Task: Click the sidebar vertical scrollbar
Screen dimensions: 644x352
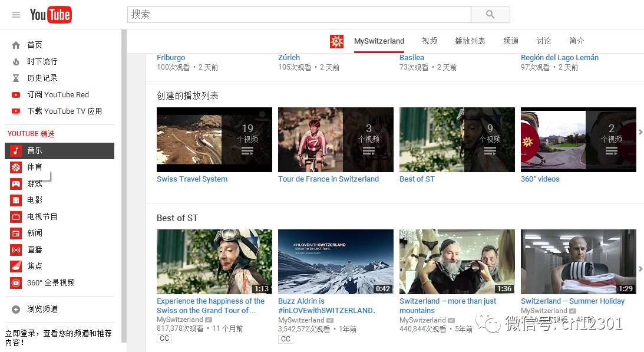Action: point(124,186)
